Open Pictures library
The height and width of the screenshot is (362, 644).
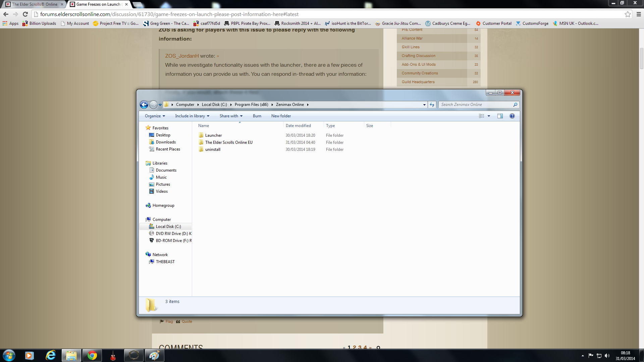pos(163,184)
